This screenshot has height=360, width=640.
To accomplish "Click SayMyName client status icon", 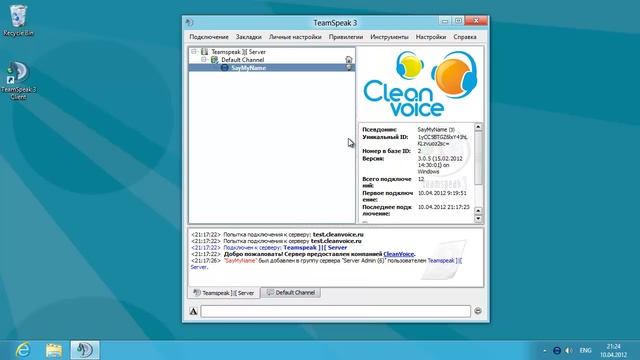I will tap(224, 68).
